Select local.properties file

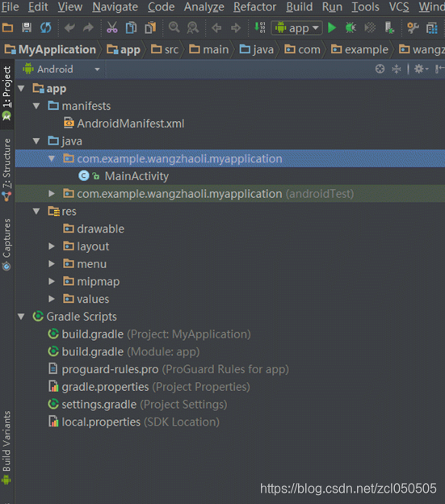133,422
